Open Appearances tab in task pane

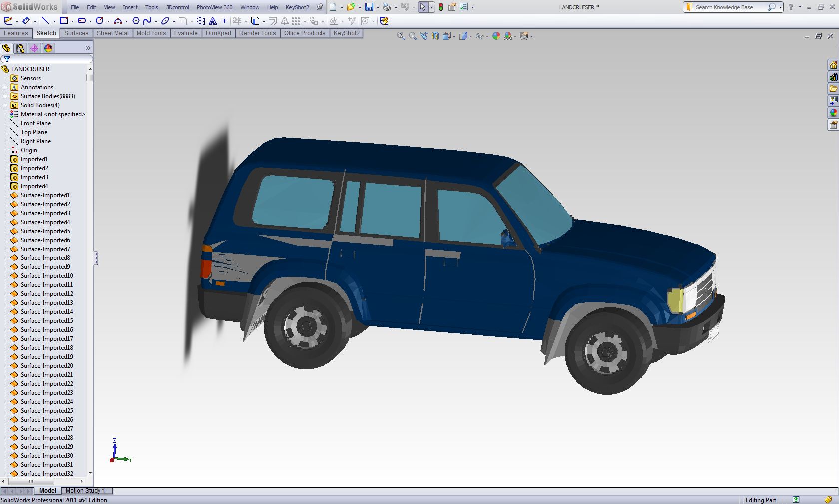tap(833, 113)
